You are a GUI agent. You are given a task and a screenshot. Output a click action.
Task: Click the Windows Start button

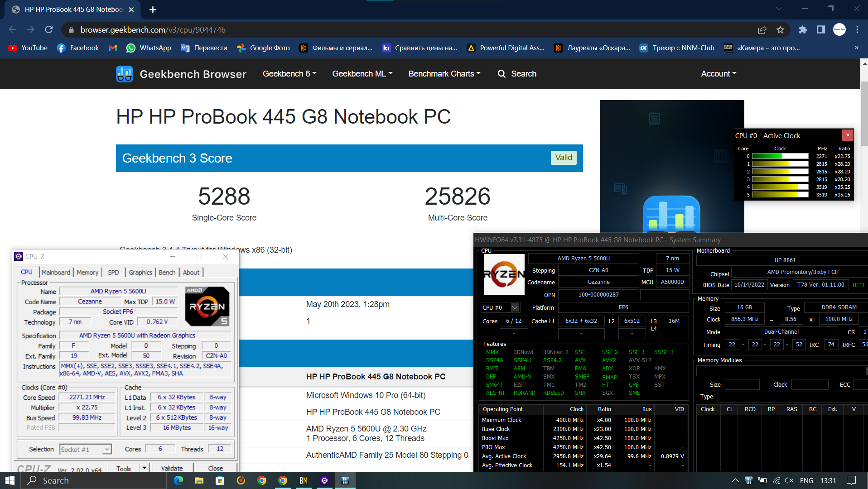10,480
